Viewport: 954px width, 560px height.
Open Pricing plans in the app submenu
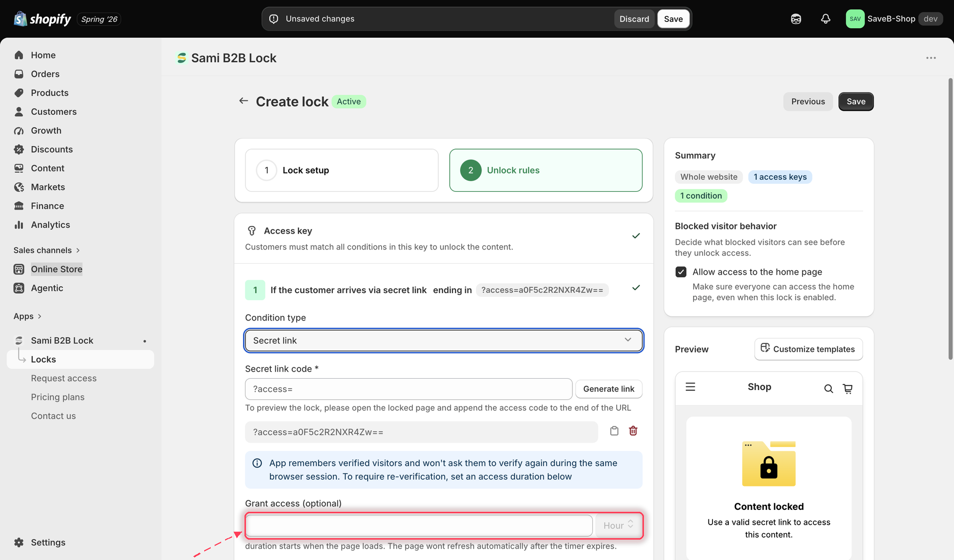[x=58, y=397]
